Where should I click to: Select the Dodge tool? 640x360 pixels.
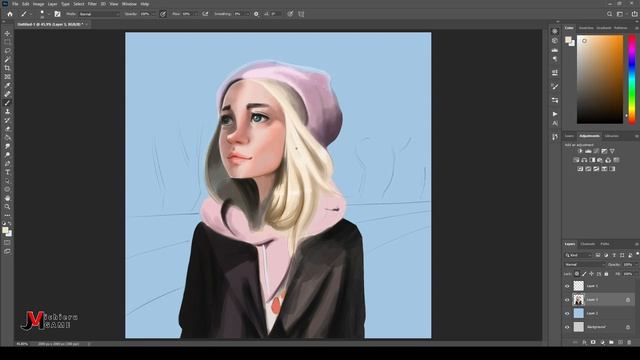(x=7, y=155)
